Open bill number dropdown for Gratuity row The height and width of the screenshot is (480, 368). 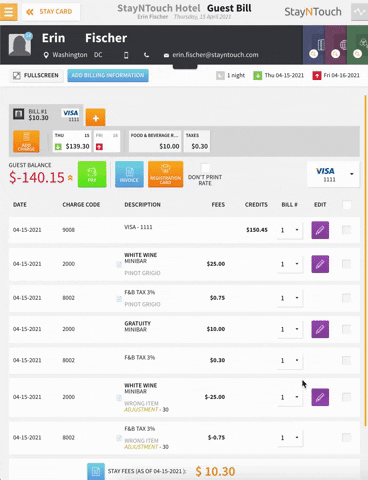290,329
